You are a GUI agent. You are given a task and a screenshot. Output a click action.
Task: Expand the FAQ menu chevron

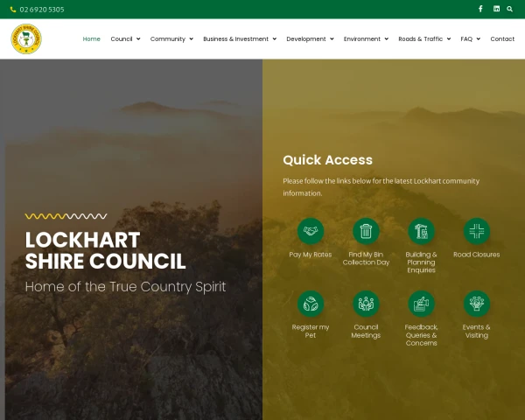point(479,38)
